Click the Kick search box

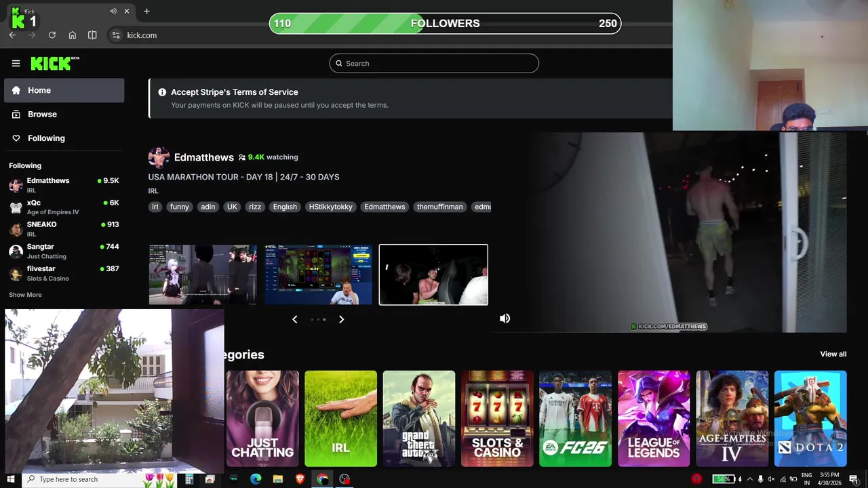point(434,63)
